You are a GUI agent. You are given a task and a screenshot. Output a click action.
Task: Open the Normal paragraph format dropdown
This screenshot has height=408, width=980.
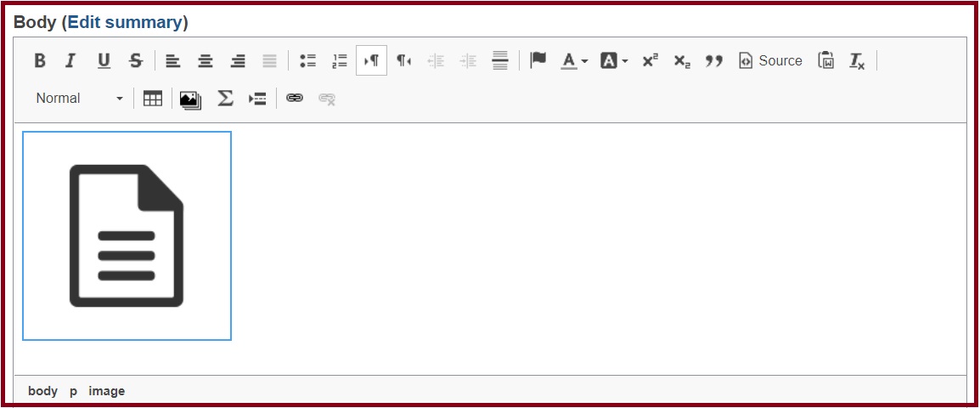tap(79, 99)
